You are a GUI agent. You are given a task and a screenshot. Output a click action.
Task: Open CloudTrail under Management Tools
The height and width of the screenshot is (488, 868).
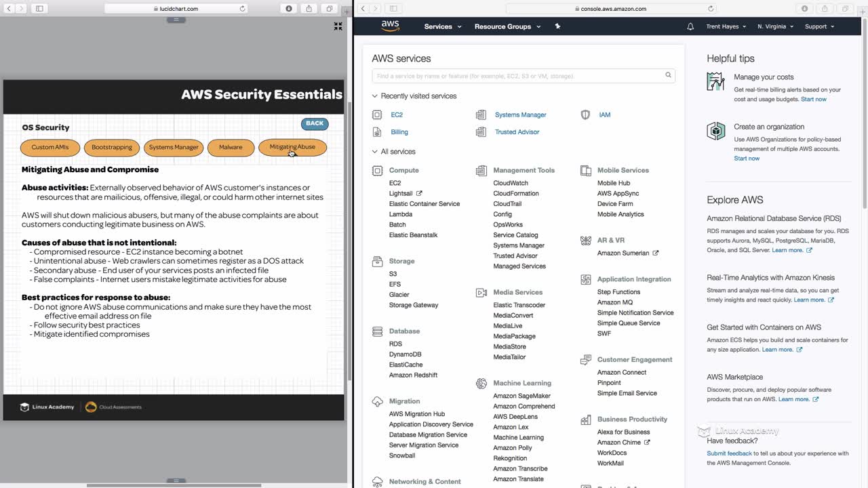507,203
